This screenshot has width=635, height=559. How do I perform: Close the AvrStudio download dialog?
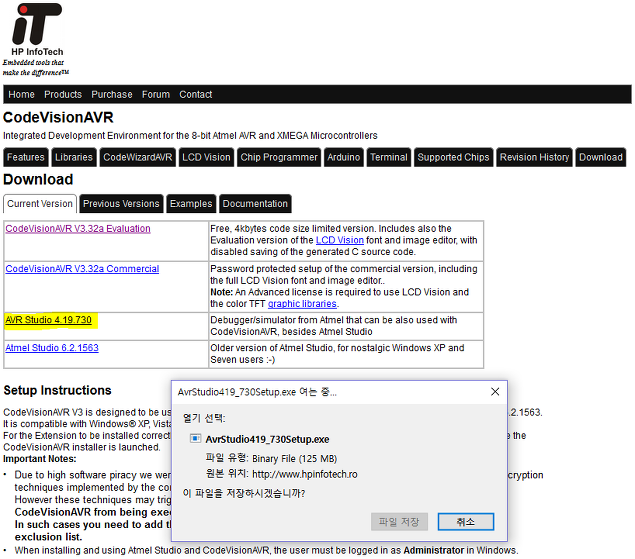click(494, 391)
